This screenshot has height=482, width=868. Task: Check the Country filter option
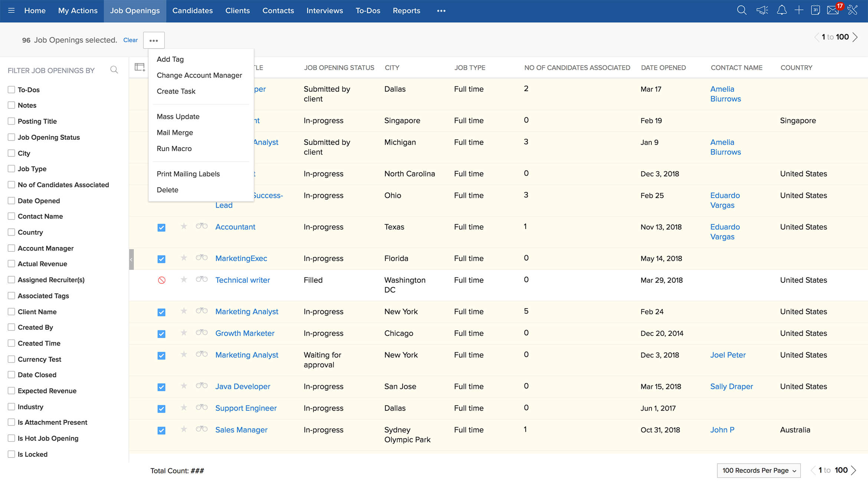tap(10, 232)
